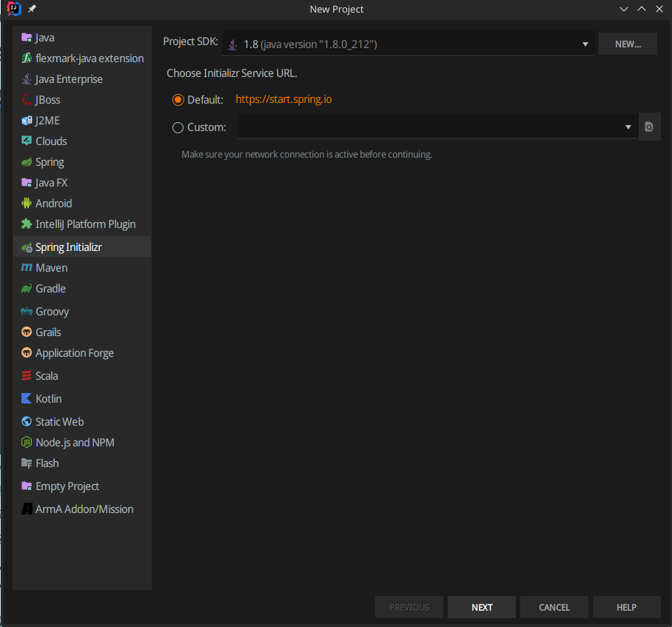
Task: Click the ArmA Addon/Mission icon
Action: coord(27,509)
